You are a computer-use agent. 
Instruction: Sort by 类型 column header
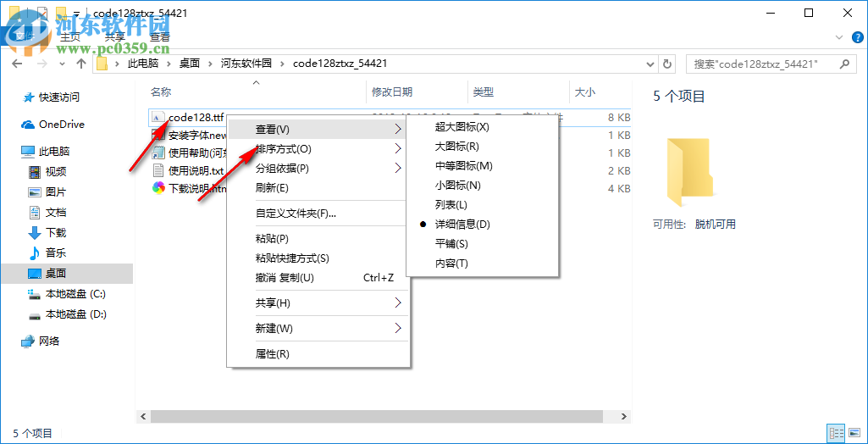coord(484,92)
